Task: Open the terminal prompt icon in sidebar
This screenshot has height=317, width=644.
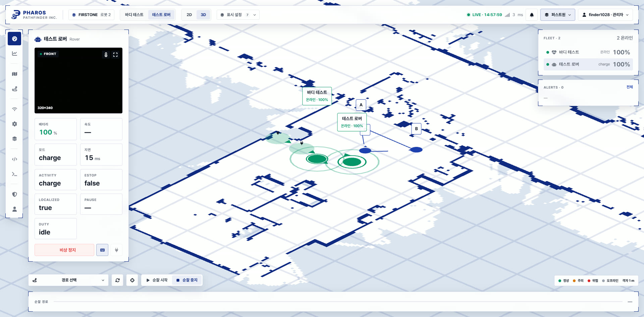Action: [x=14, y=174]
